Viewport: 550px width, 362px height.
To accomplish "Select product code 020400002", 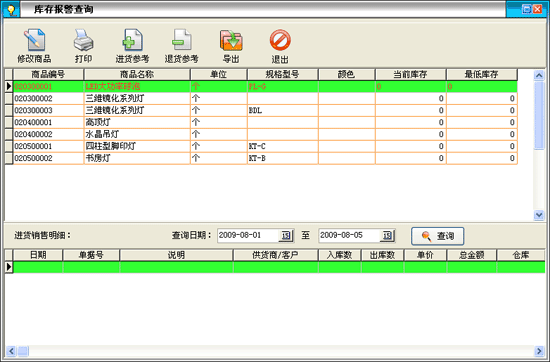I will [33, 134].
